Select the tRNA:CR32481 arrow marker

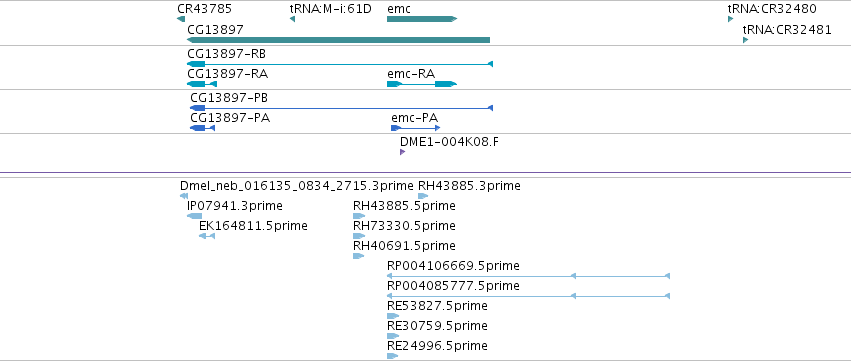(x=746, y=40)
